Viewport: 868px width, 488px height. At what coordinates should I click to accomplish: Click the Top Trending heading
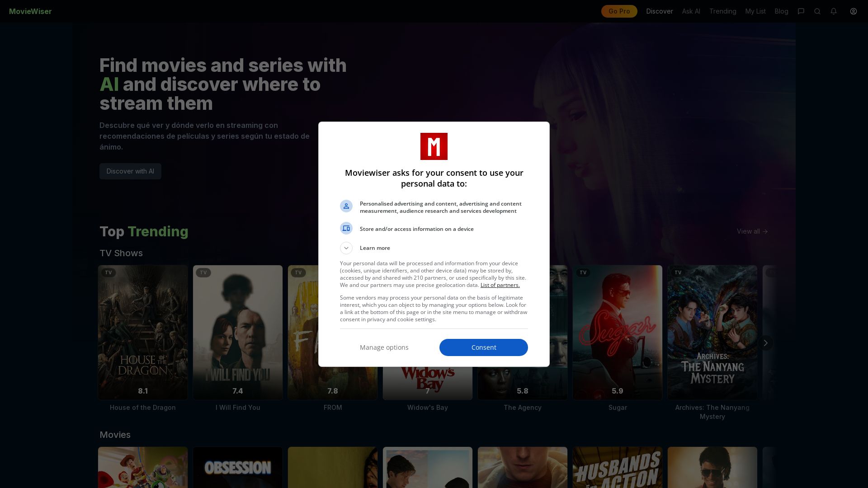(x=144, y=231)
